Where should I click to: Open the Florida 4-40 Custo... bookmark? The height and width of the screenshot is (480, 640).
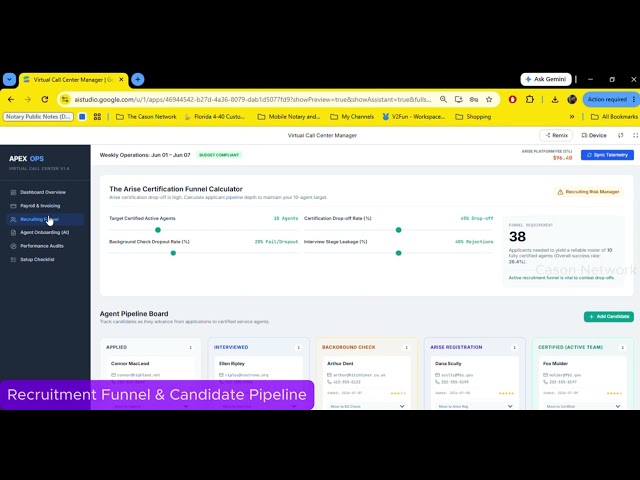tap(215, 117)
